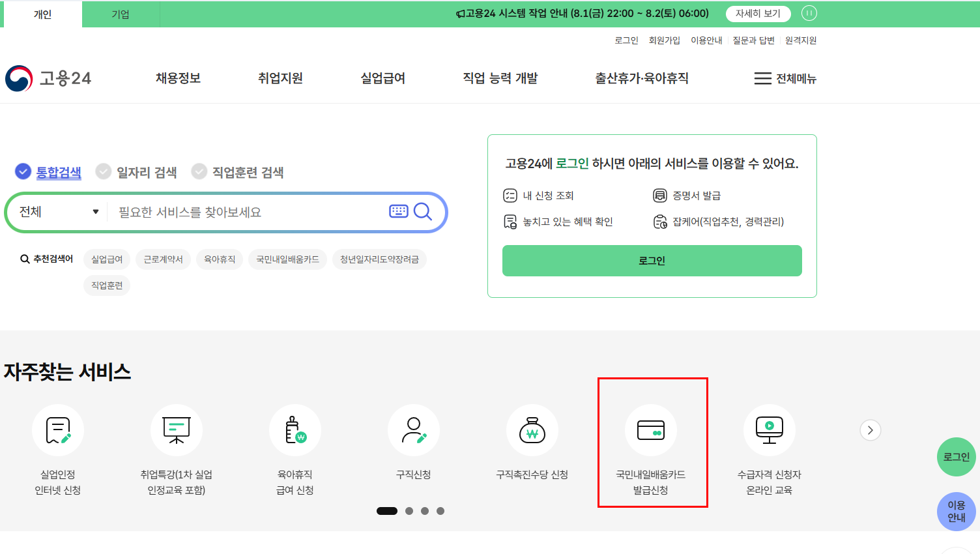Select the 직업훈련 검색 radio option
This screenshot has width=980, height=554.
click(x=238, y=172)
